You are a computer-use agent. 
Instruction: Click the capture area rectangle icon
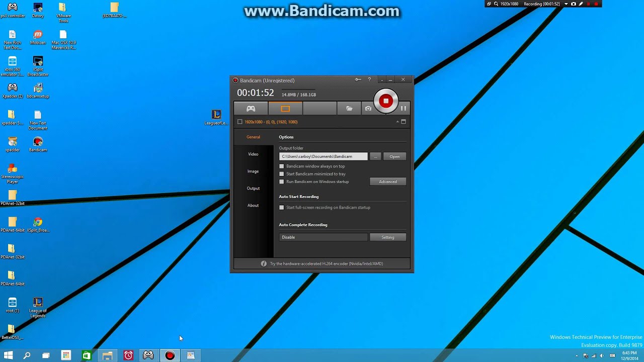(239, 122)
